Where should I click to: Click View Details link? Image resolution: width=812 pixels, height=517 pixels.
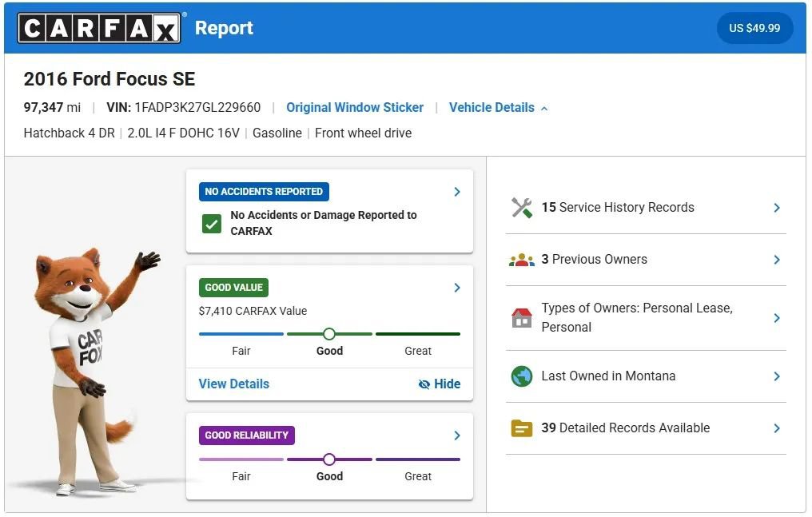234,384
